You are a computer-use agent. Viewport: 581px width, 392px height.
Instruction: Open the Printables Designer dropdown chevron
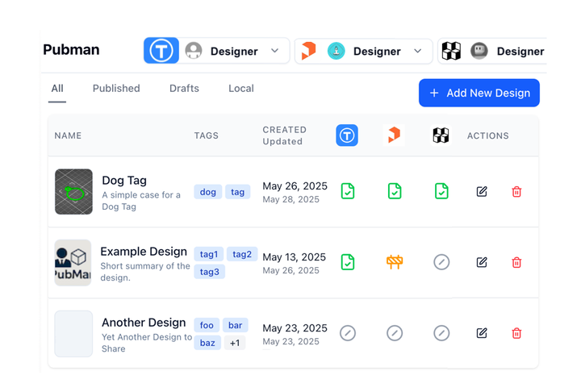tap(418, 51)
